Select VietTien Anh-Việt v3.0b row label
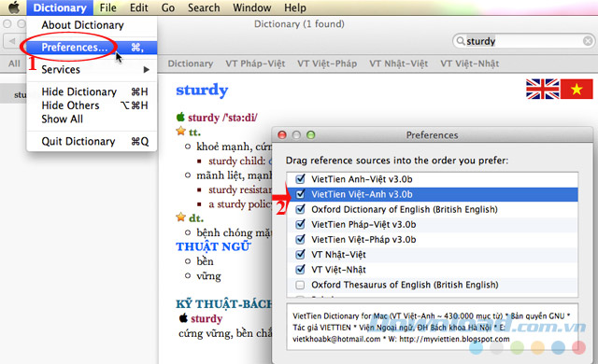598x364 pixels. tap(362, 179)
